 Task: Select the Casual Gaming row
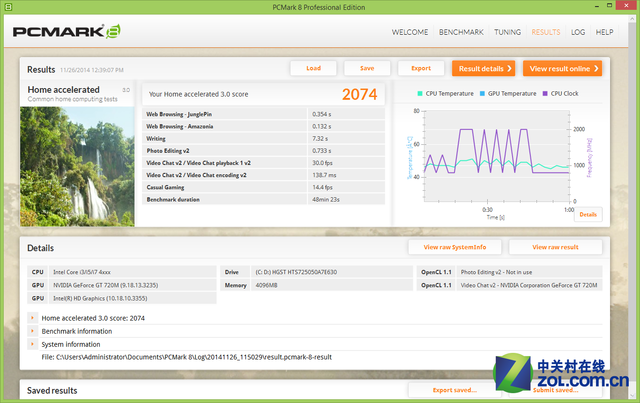point(263,187)
